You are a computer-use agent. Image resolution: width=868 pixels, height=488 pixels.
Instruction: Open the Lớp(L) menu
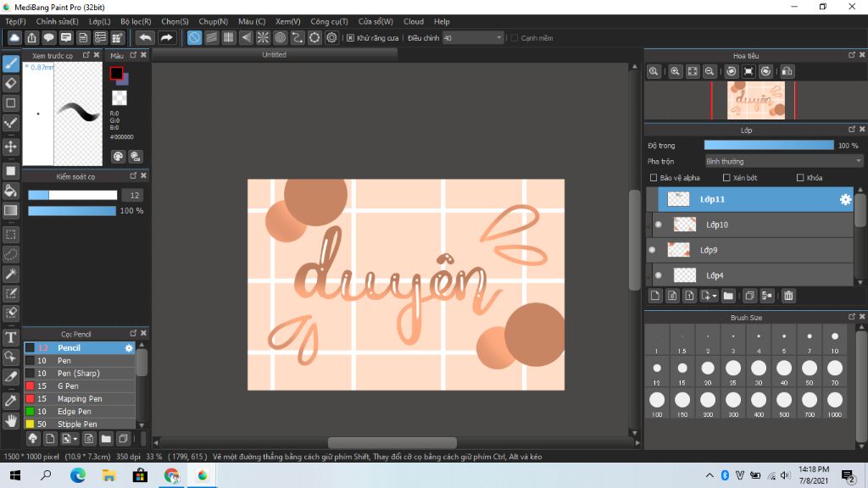(x=100, y=21)
